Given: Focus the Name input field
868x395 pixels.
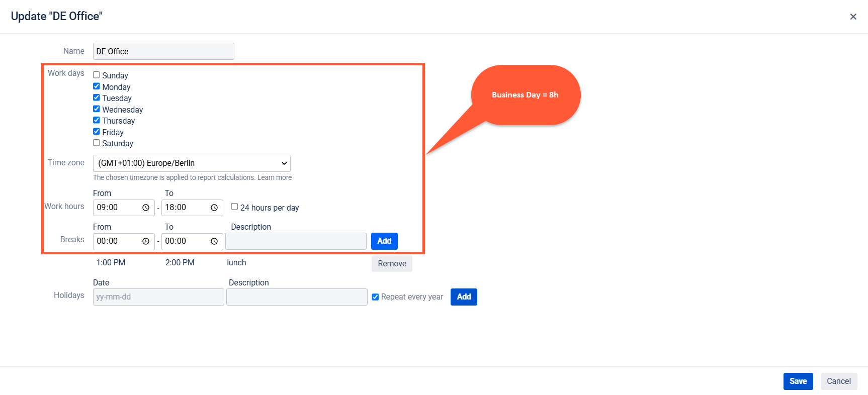Looking at the screenshot, I should tap(163, 51).
